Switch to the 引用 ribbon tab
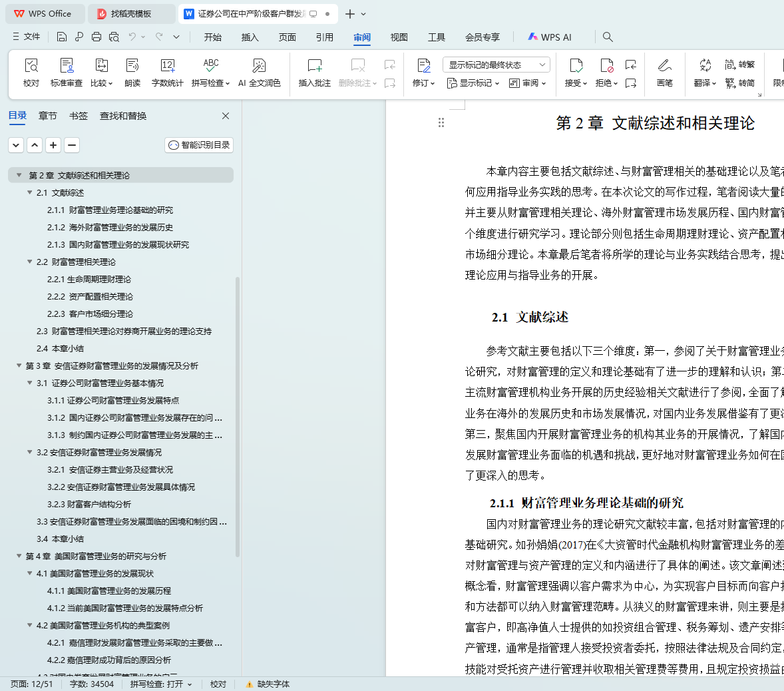Image resolution: width=784 pixels, height=691 pixels. pos(325,37)
